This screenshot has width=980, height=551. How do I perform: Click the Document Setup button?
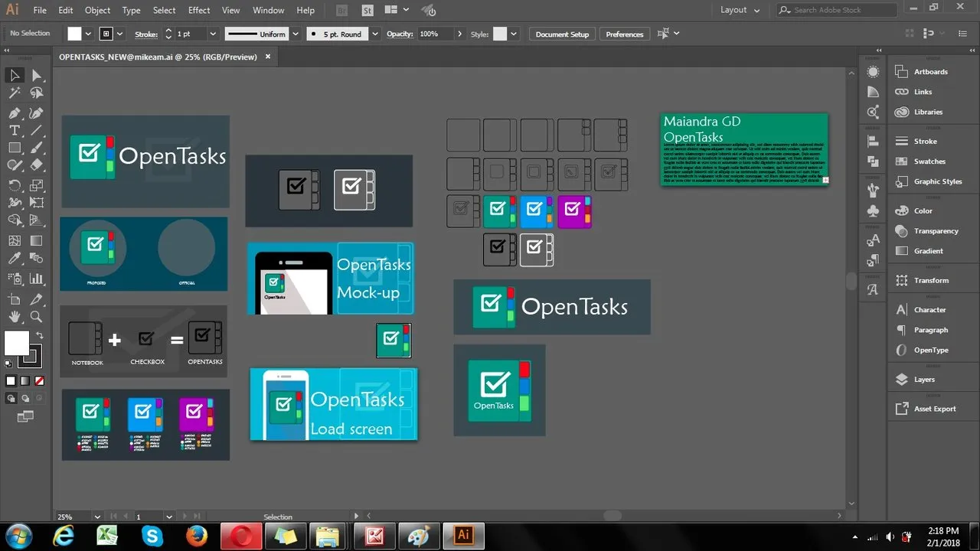562,34
